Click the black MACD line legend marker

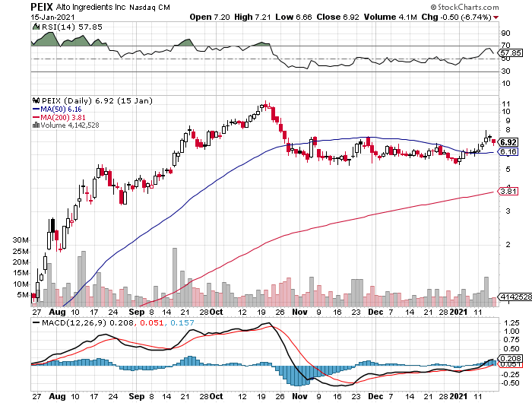pyautogui.click(x=35, y=322)
